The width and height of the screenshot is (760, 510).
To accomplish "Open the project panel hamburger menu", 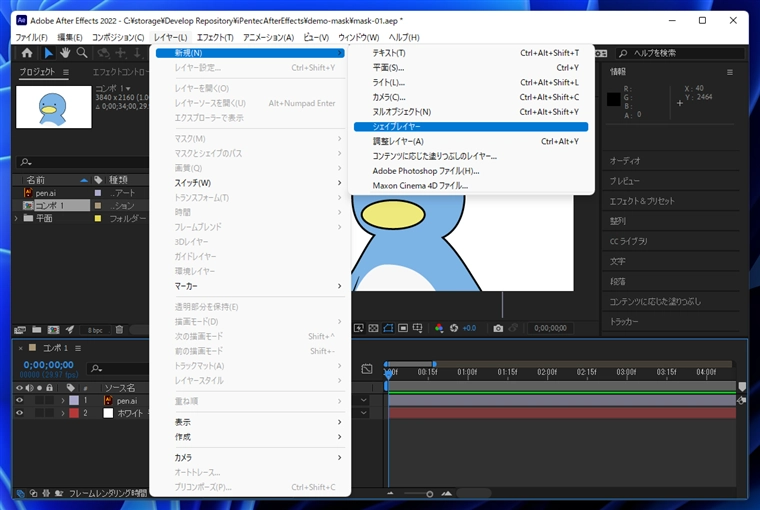I will coord(65,72).
